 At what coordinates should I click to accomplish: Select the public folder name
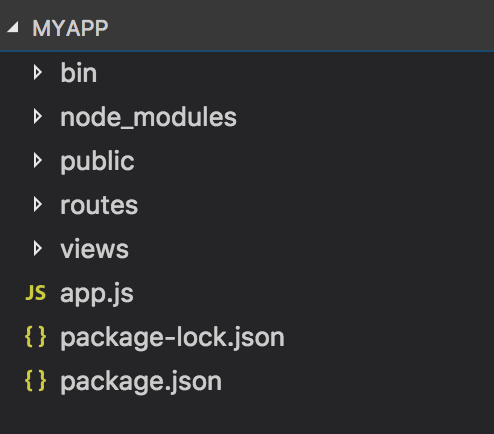[97, 162]
